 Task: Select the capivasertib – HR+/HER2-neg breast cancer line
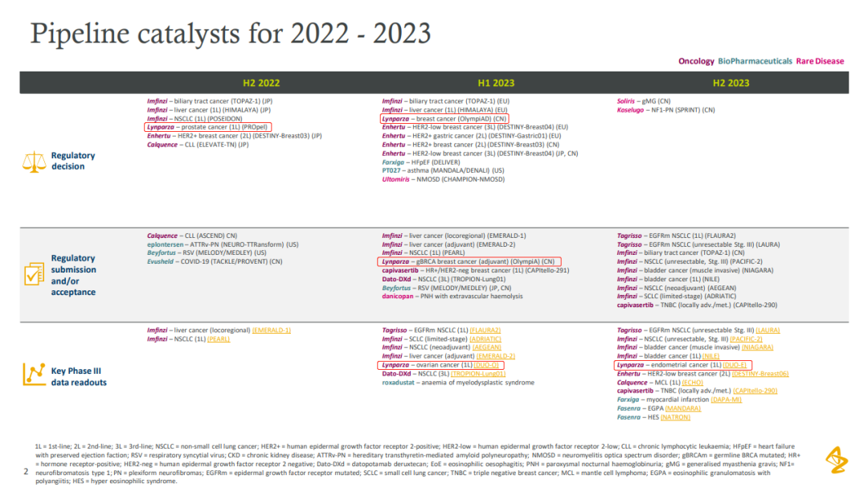pos(476,270)
